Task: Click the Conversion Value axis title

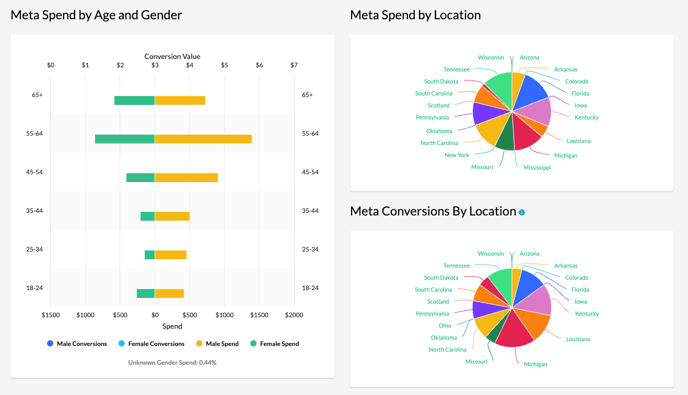Action: pyautogui.click(x=172, y=56)
